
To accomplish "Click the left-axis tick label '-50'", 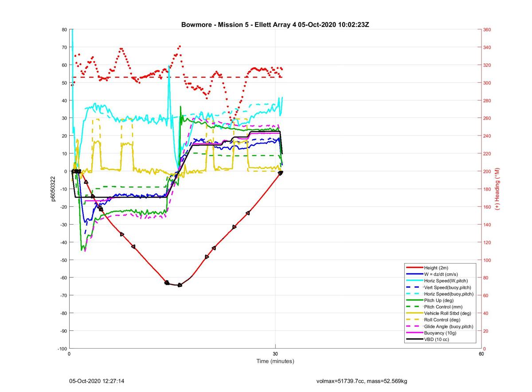I will [x=63, y=260].
